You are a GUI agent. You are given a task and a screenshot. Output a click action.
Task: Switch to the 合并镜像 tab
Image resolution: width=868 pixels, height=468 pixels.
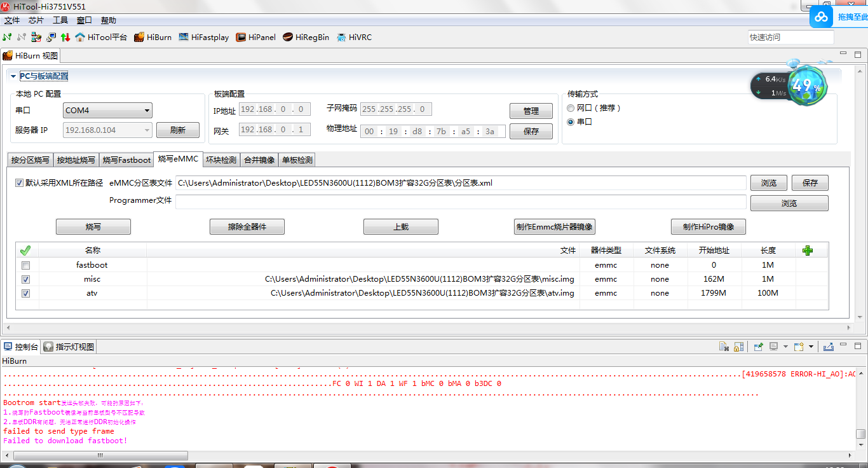click(x=259, y=160)
